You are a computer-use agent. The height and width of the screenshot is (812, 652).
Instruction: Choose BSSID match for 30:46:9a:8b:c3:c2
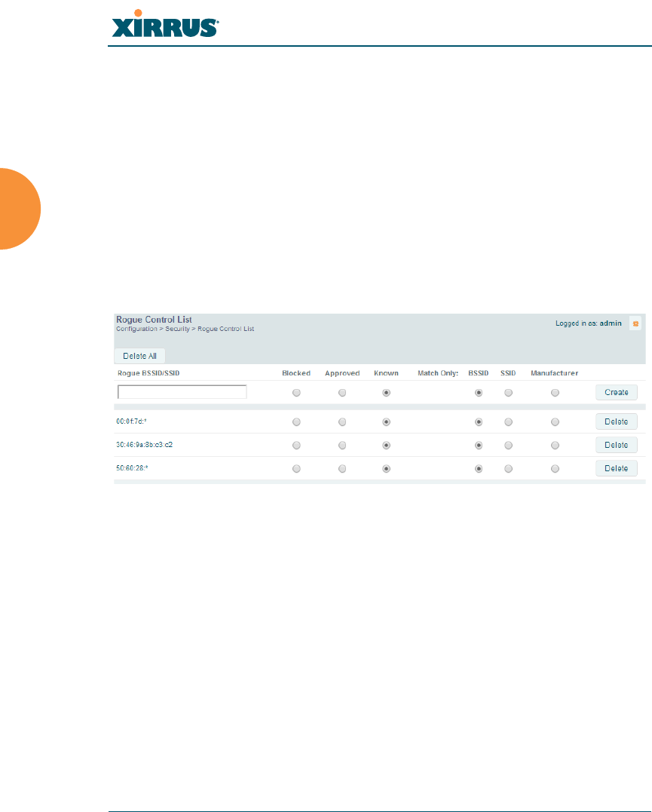pos(479,446)
